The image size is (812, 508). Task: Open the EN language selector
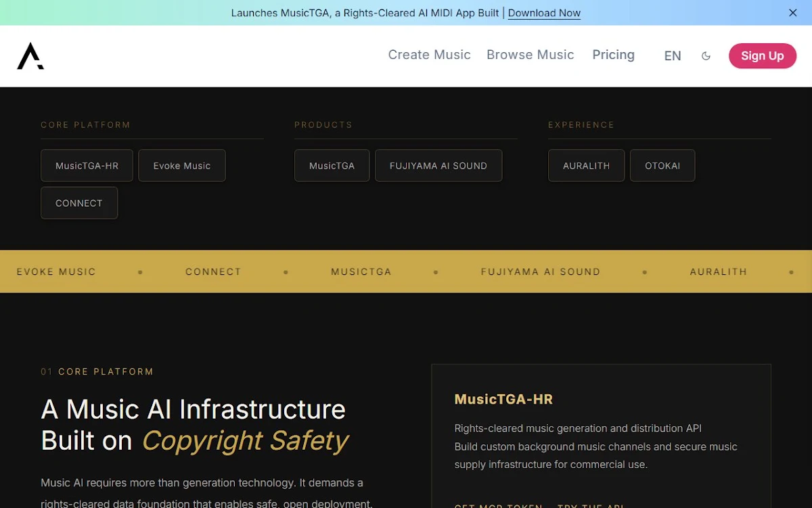673,56
